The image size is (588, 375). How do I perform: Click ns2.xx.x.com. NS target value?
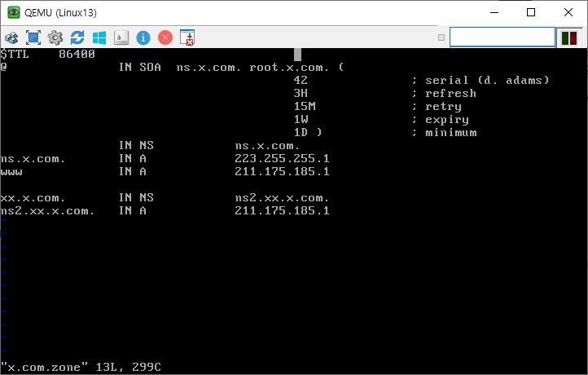282,198
